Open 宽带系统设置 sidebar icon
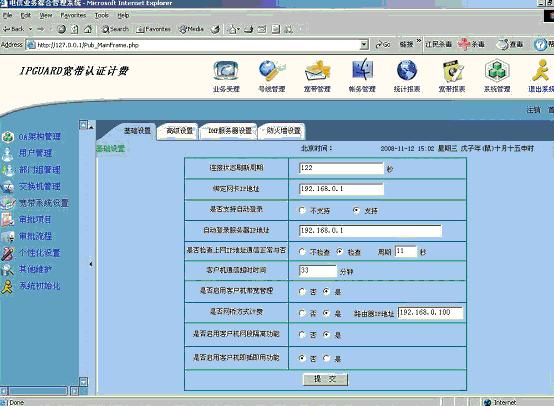The height and width of the screenshot is (406, 554). [x=8, y=203]
